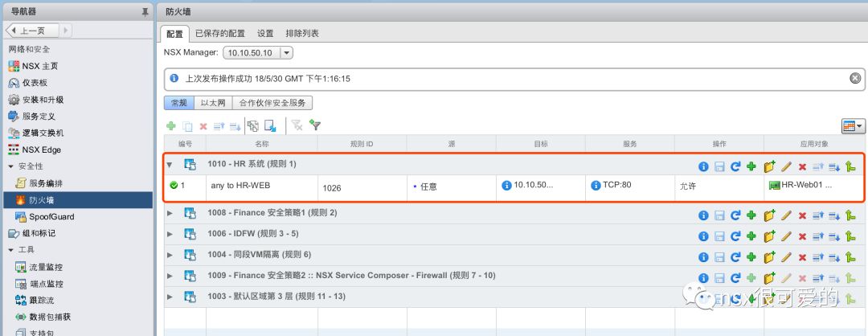Switch to the 已保存的配置 tab

220,34
